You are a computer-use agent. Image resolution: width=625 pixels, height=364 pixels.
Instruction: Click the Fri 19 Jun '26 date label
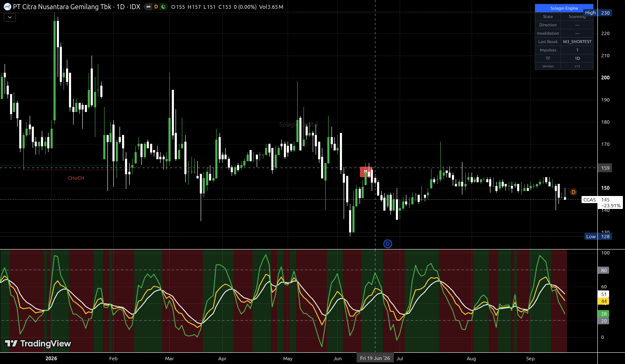[375, 358]
